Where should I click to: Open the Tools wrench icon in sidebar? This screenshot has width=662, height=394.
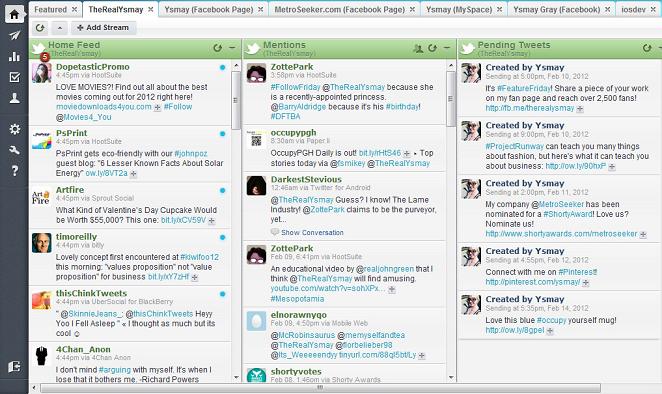coord(14,150)
